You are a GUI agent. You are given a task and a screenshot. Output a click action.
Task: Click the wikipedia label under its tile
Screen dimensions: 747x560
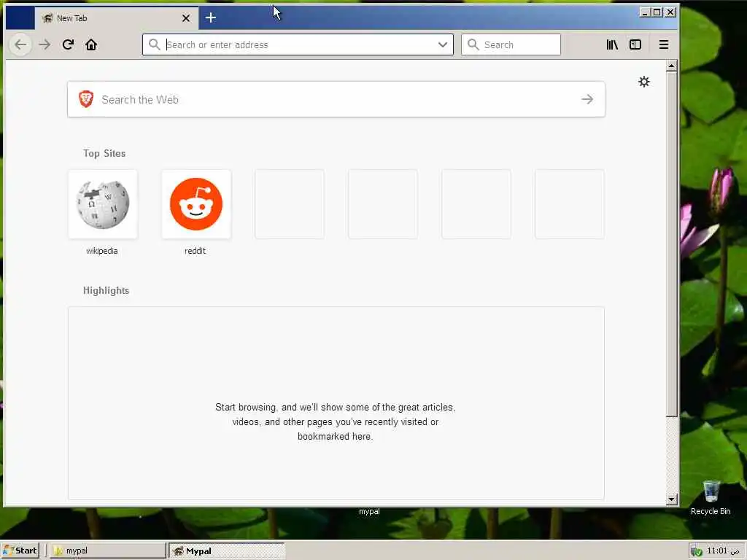click(x=102, y=251)
